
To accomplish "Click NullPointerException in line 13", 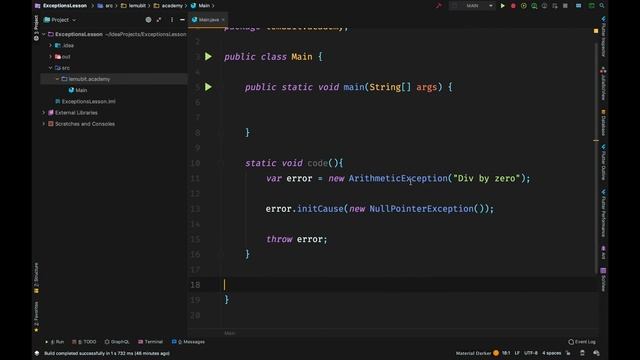I will 421,209.
